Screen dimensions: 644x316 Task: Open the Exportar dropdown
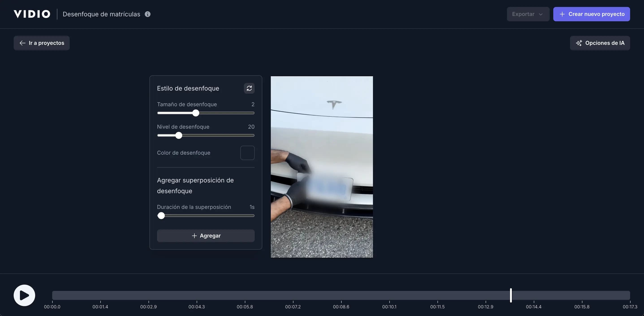(528, 14)
